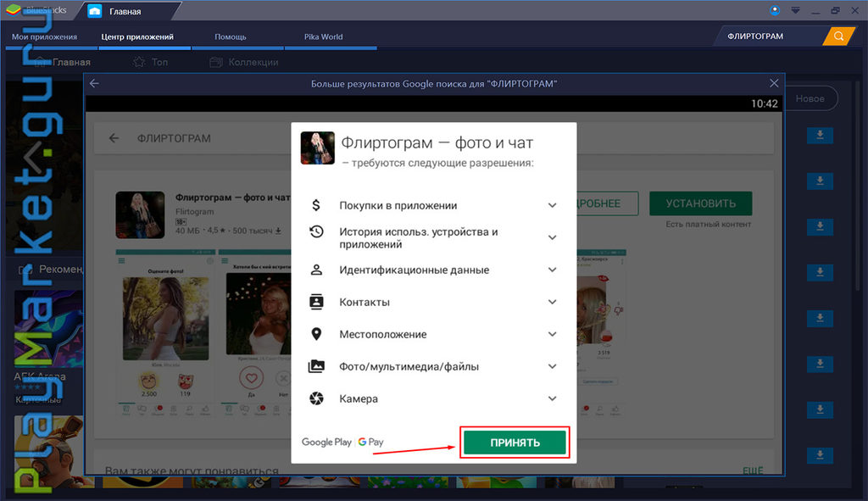Open the first Оцените фото screenshot
This screenshot has height=501, width=868.
165,333
